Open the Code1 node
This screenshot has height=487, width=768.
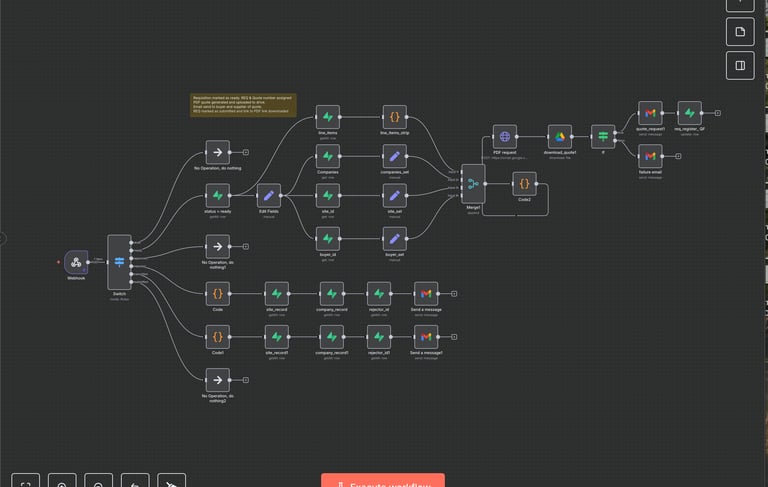coord(217,337)
